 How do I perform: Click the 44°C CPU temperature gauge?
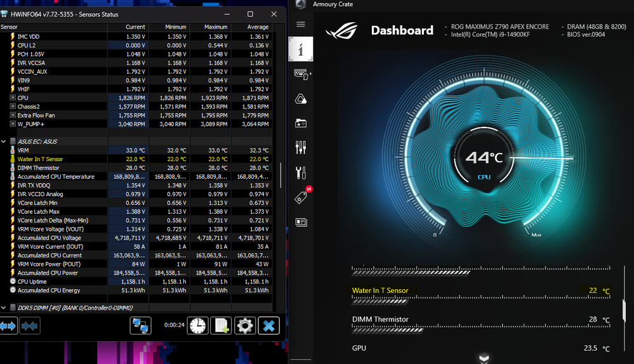tap(484, 159)
